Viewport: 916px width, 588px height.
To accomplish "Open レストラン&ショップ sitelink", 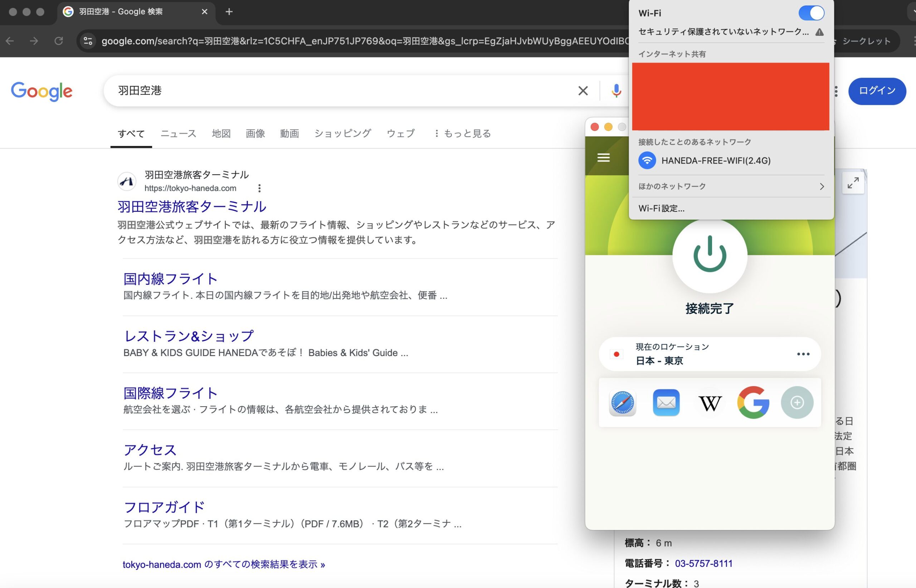I will tap(189, 336).
